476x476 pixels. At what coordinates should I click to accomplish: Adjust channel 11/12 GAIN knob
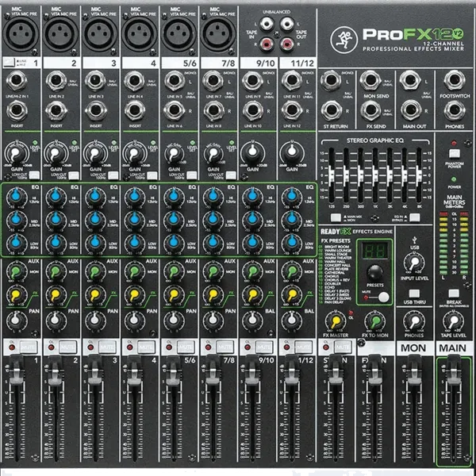click(291, 152)
